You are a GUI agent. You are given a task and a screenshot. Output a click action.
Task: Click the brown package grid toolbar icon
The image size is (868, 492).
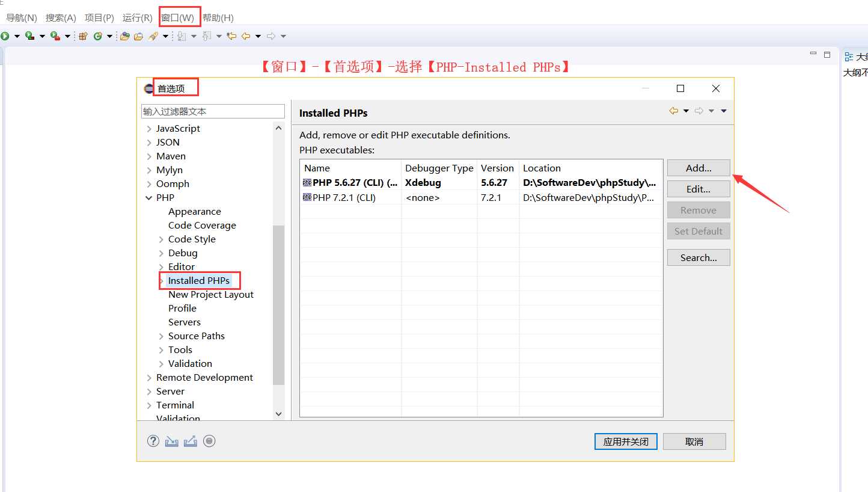83,36
